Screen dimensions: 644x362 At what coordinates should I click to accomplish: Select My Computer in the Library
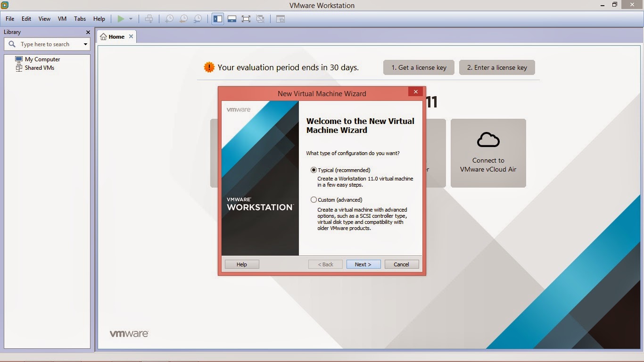point(42,59)
